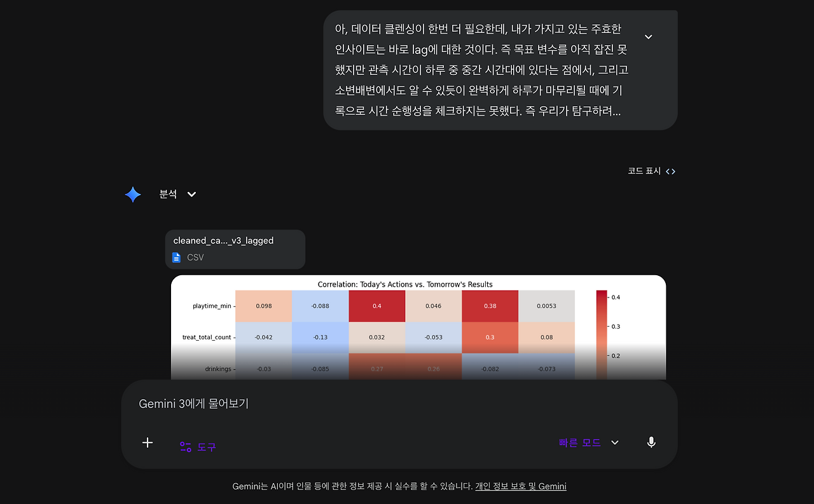Screen dimensions: 814x504
Task: Click the plus icon to attach a file
Action: coord(147,442)
